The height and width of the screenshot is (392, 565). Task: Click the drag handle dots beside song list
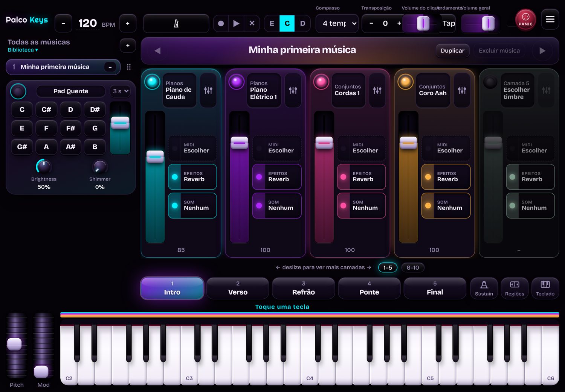(129, 67)
